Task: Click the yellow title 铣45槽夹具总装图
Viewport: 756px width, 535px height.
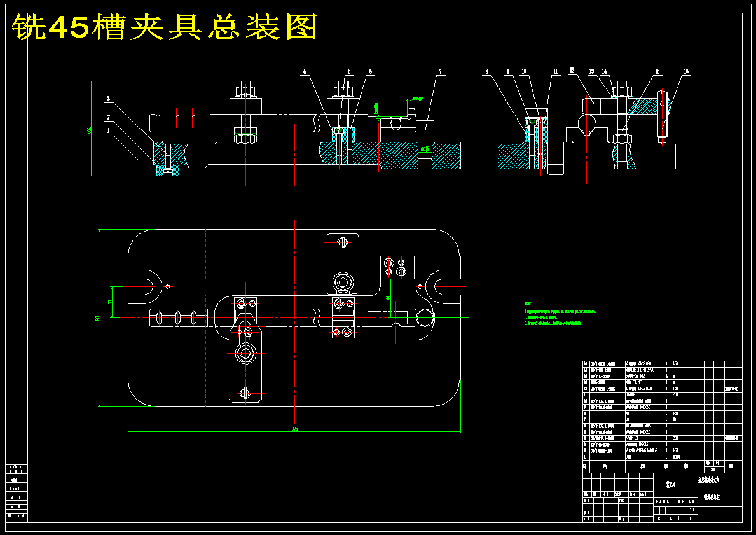Action: (x=165, y=27)
